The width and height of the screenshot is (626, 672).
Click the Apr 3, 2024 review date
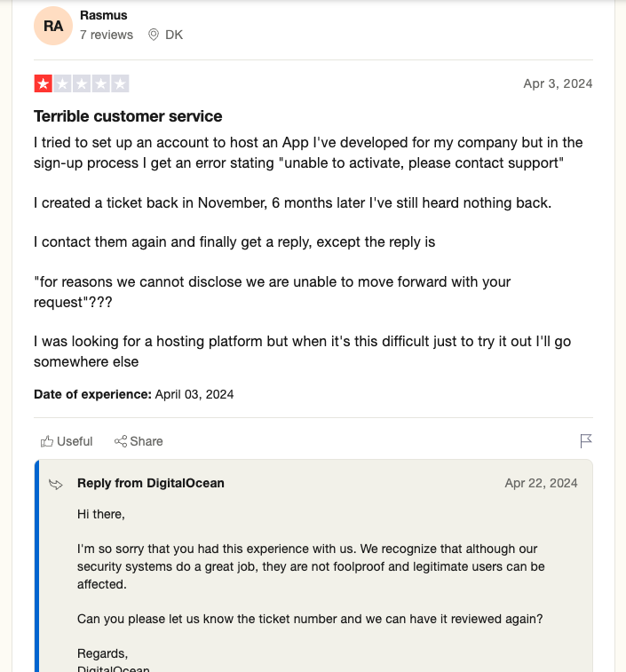pos(558,83)
